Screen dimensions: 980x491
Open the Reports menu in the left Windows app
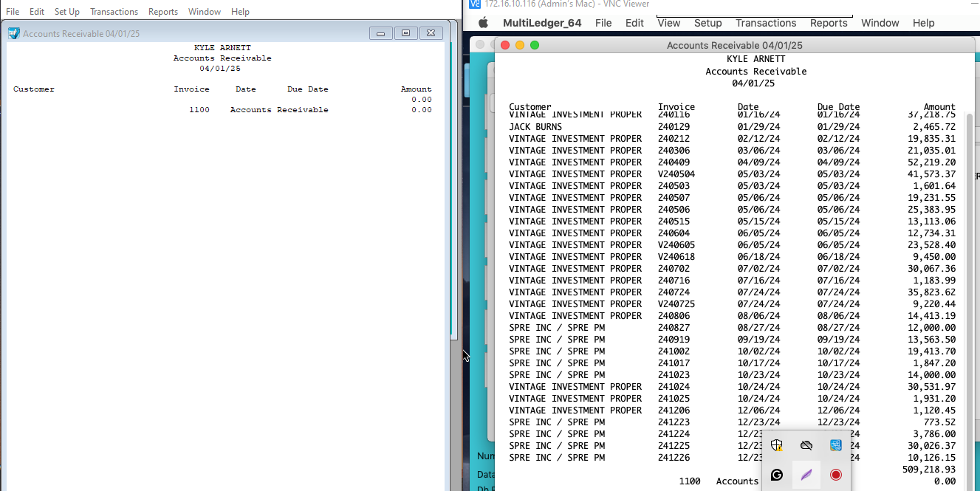tap(163, 12)
